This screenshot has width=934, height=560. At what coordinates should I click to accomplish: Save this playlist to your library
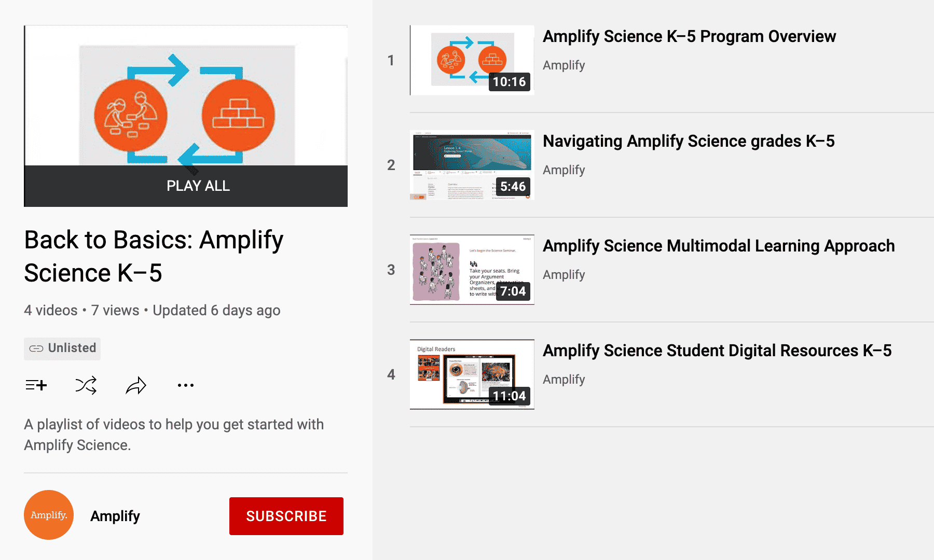click(36, 385)
